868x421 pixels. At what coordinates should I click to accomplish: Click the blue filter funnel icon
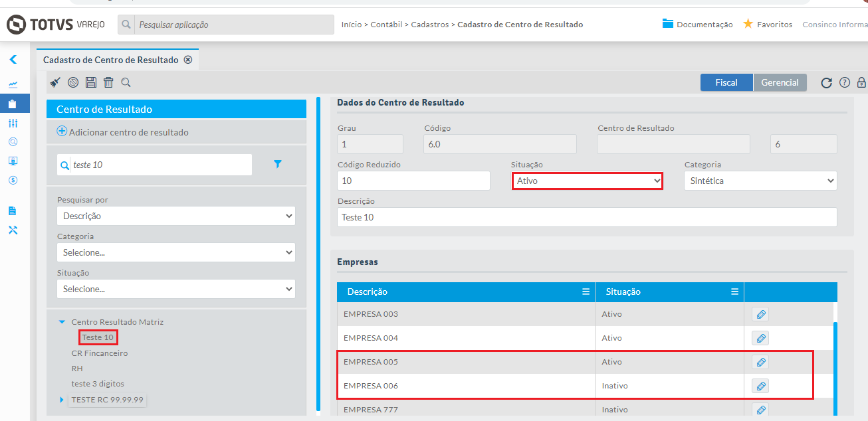(278, 164)
